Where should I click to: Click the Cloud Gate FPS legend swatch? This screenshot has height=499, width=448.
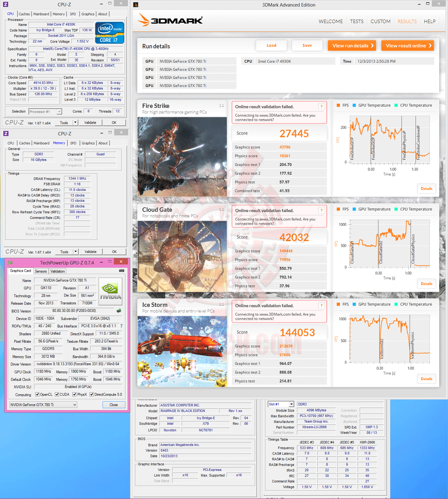[338, 209]
